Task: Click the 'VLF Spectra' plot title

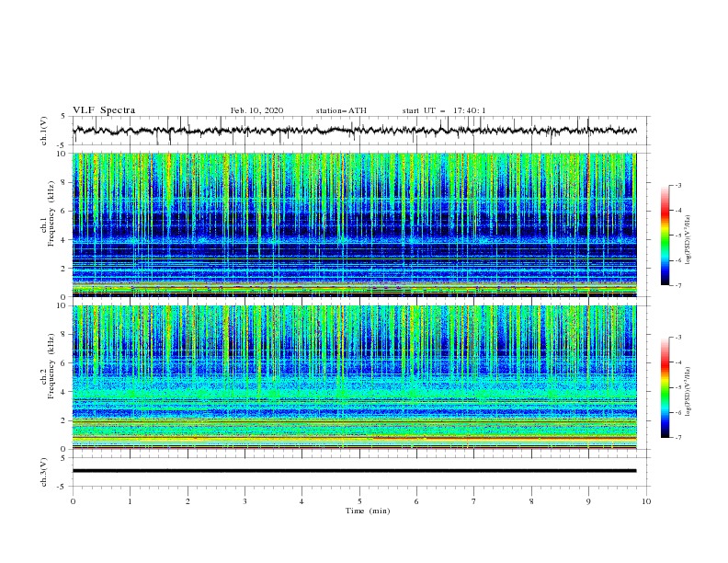Action: click(x=104, y=110)
